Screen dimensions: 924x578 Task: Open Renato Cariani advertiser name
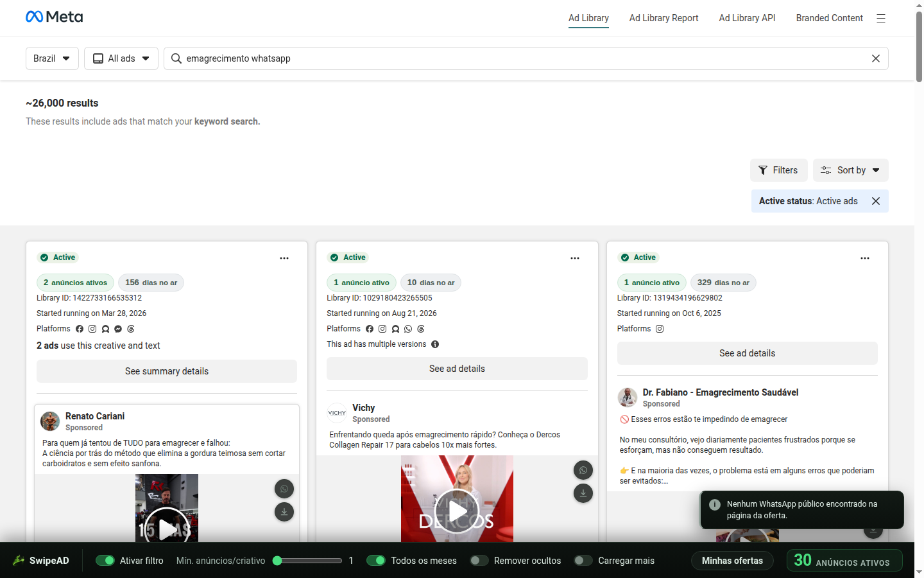[x=95, y=416]
